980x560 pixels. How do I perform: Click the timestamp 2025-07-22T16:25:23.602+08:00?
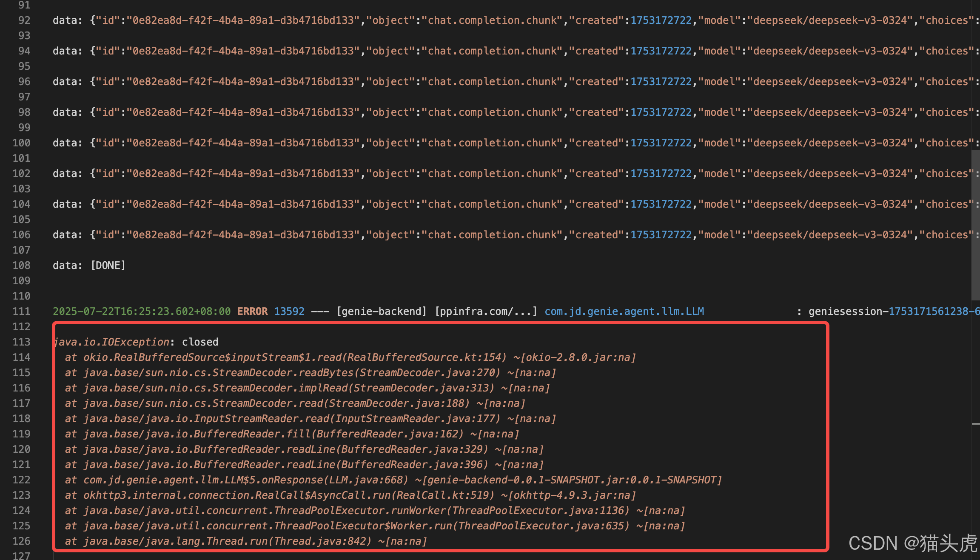141,311
